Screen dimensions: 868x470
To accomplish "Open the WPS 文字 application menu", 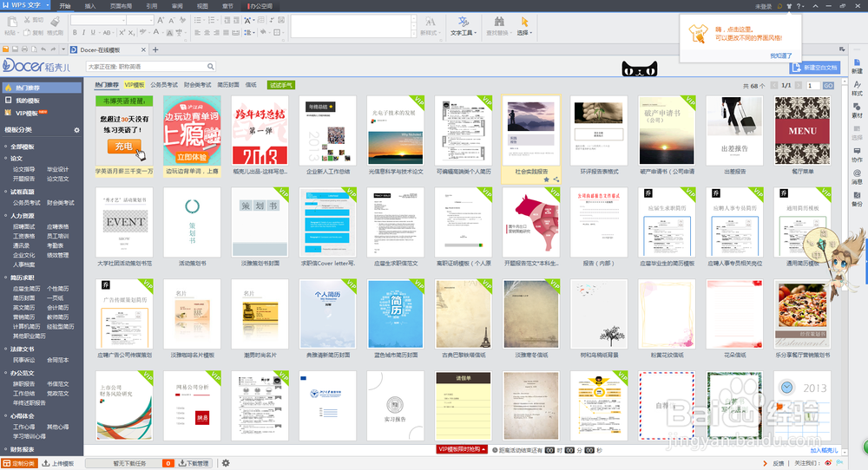I will pos(25,5).
